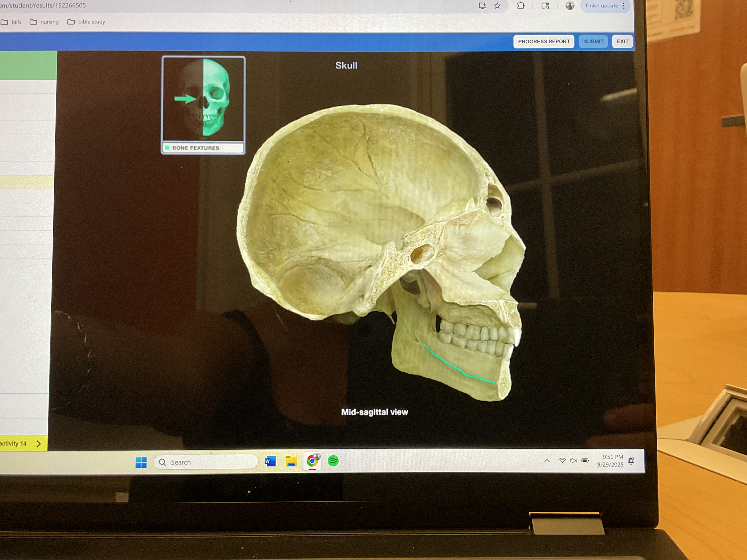Click the PROGRESS REPORT button

544,41
